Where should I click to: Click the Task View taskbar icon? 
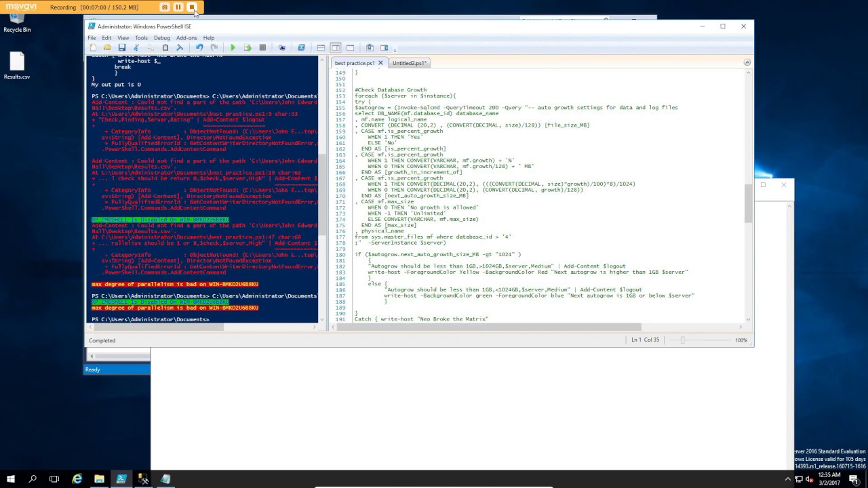(x=54, y=479)
